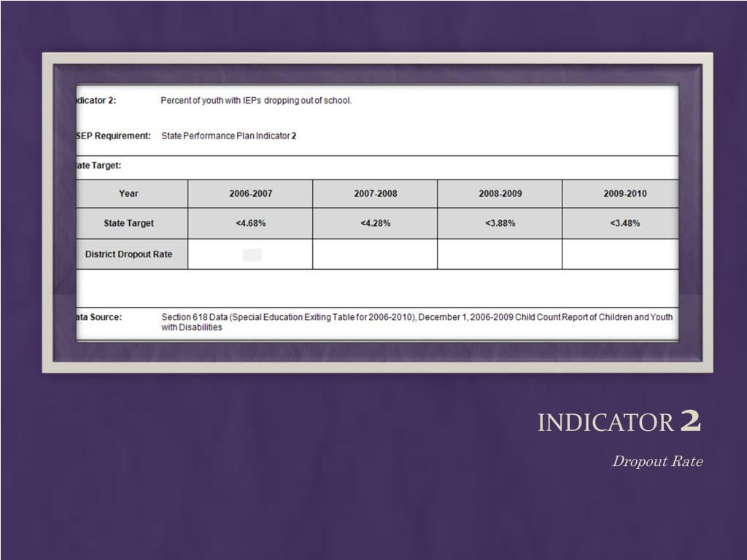The height and width of the screenshot is (560, 747).
Task: Click the gray box in 2006-2007 dropout cell
Action: tap(252, 254)
